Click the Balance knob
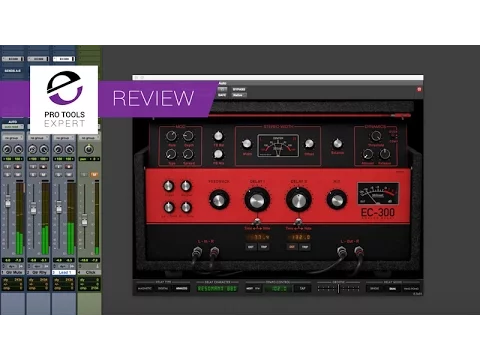This screenshot has width=480, height=360. tap(337, 144)
